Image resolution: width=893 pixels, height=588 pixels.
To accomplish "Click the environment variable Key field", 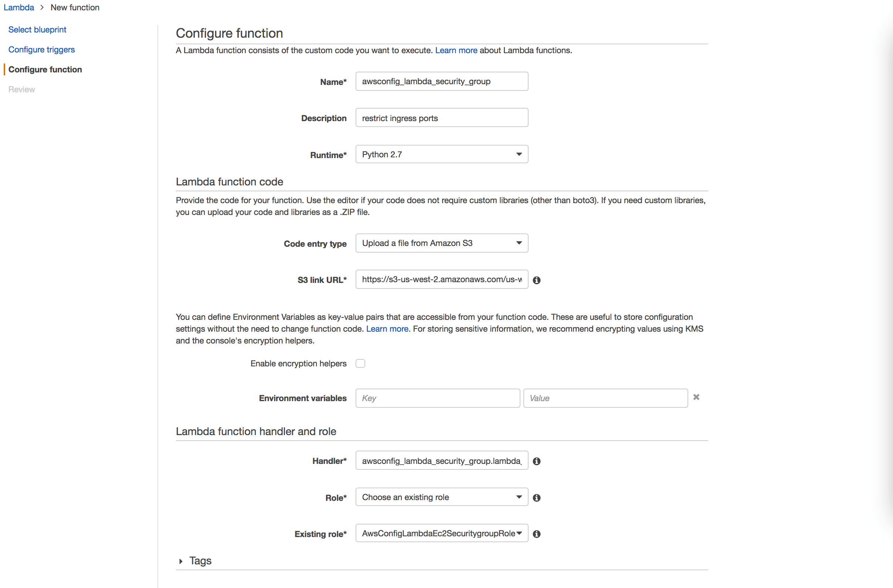I will click(438, 398).
